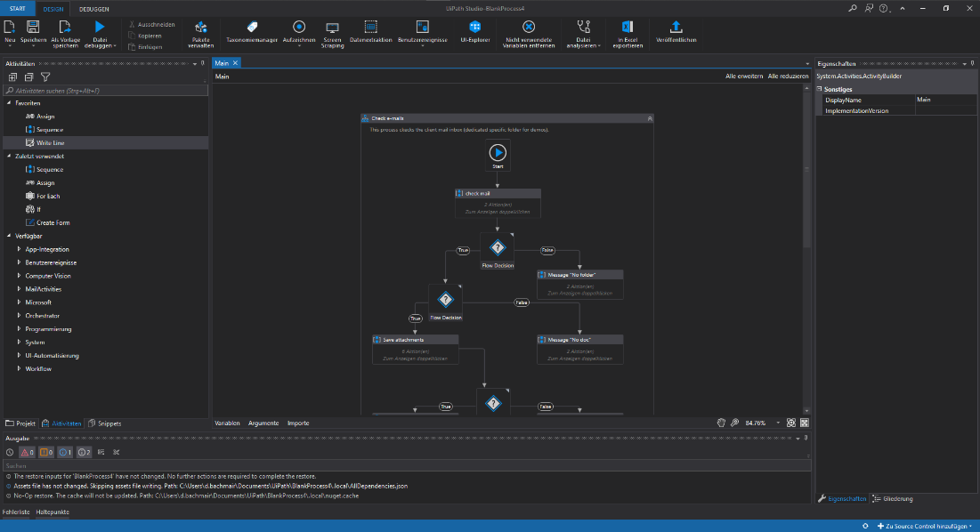
Task: Clear the Ausgabe output panel
Action: click(117, 452)
